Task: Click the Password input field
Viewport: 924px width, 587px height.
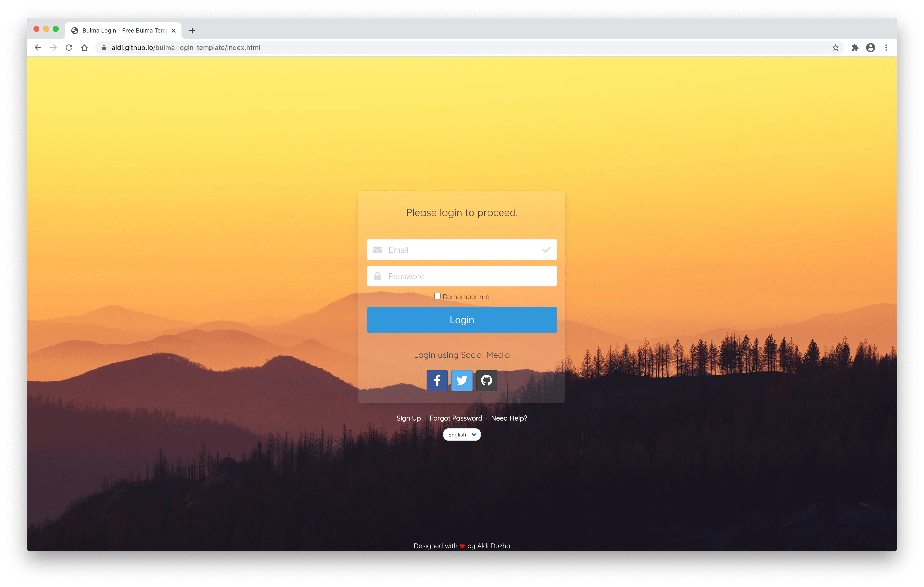Action: (462, 276)
